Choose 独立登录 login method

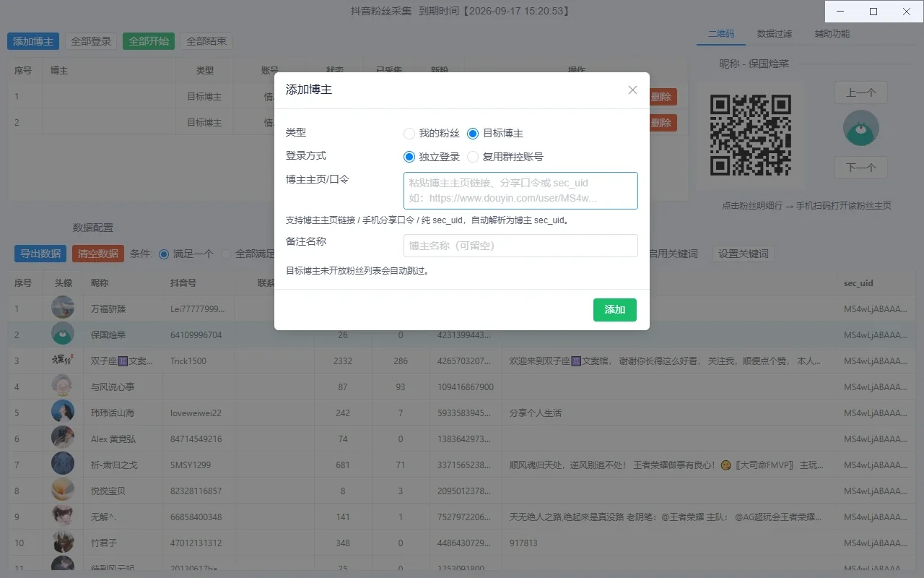point(431,156)
